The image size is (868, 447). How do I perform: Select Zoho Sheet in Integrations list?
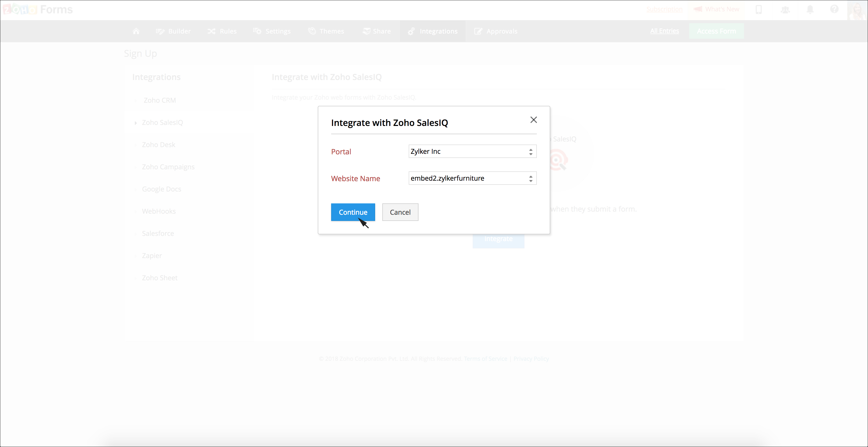click(159, 278)
